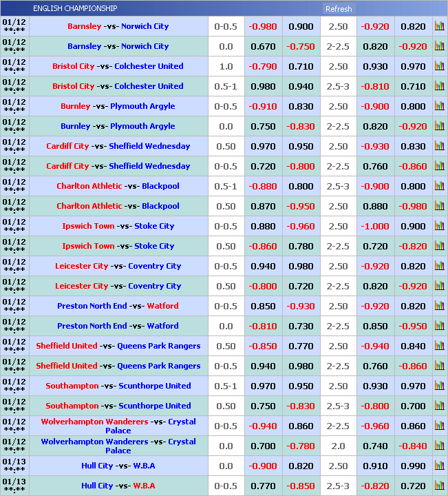Open chart icon for Ipswich Town 0.50 handicap row
The image size is (448, 496).
[439, 246]
